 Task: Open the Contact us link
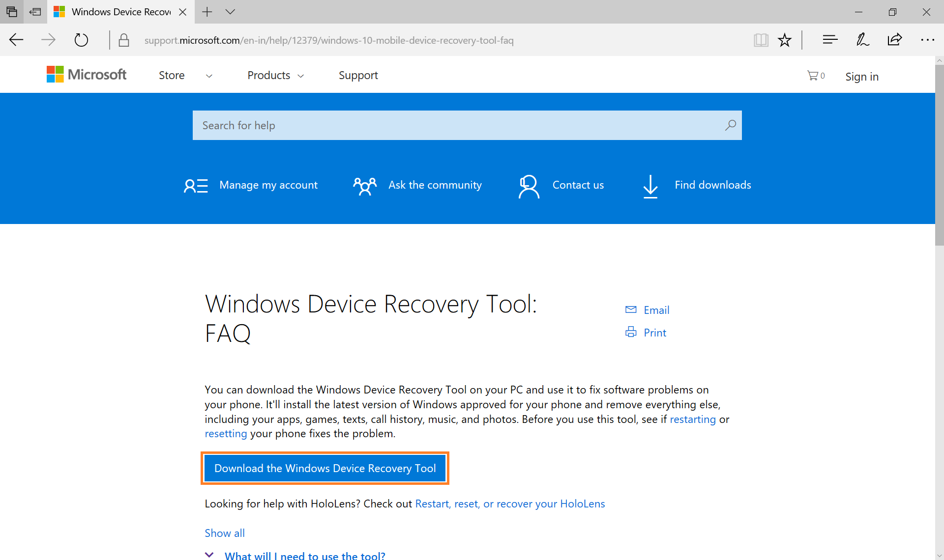[x=578, y=185]
